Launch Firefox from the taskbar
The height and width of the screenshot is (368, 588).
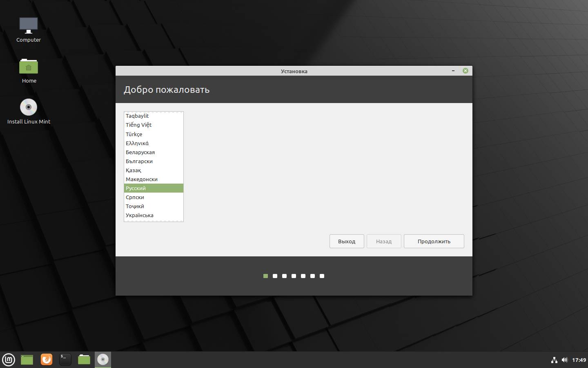click(47, 360)
